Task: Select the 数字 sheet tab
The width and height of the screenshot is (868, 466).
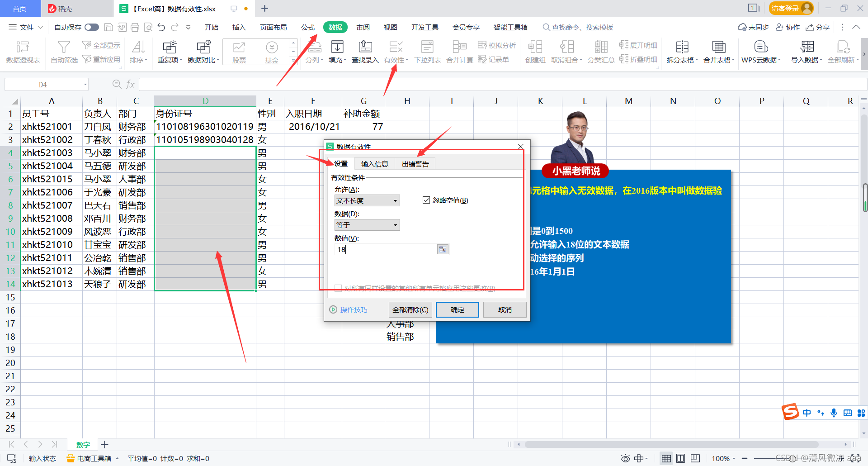Action: coord(83,445)
